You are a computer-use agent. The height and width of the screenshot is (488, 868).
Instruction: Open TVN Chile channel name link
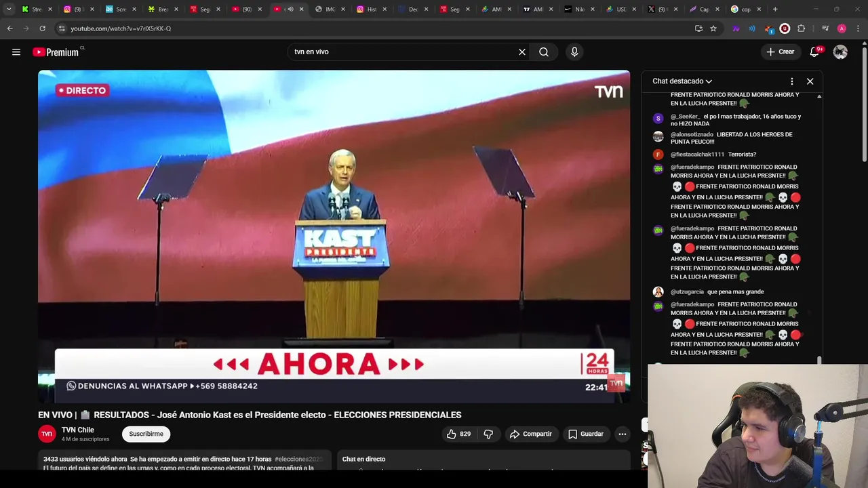pos(78,430)
